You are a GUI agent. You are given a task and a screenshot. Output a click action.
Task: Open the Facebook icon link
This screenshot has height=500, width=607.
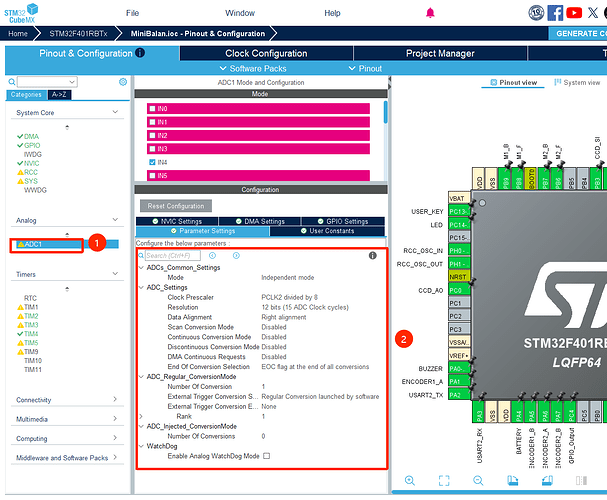(555, 13)
